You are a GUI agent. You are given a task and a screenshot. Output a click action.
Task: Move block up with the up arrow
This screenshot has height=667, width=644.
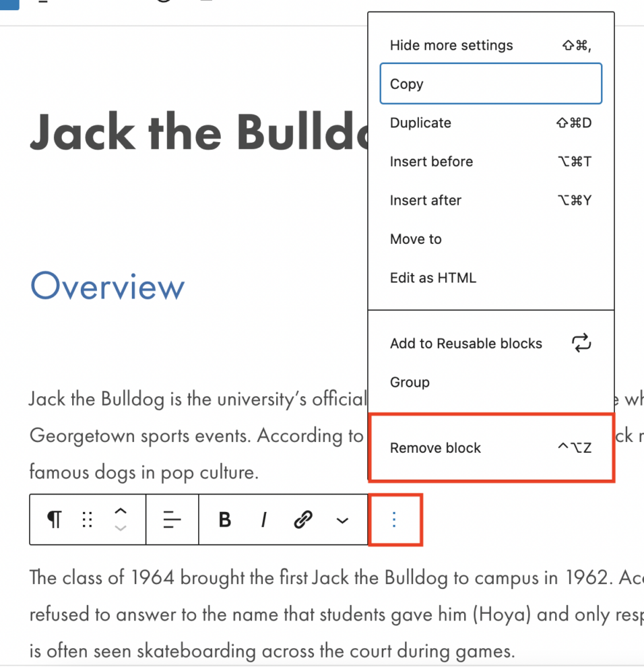121,511
